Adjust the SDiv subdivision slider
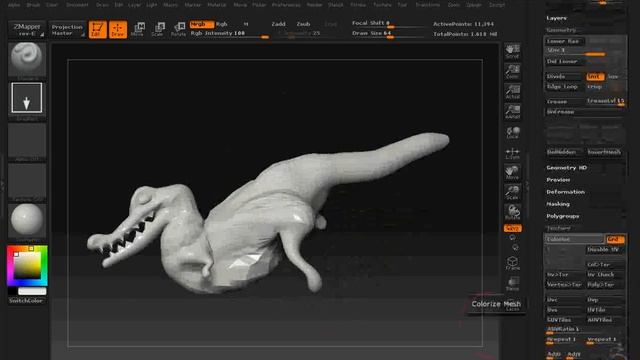The image size is (640, 360). pyautogui.click(x=576, y=51)
